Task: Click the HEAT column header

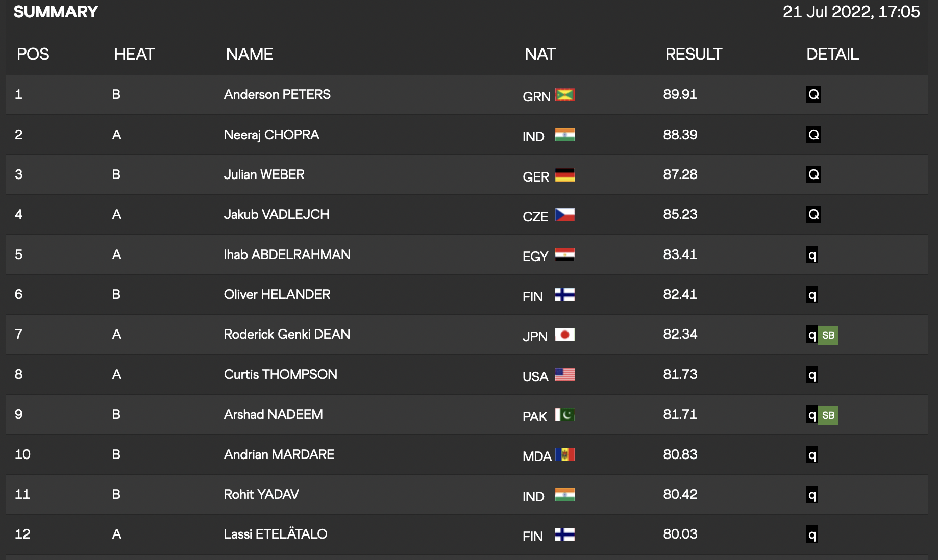Action: coord(134,54)
